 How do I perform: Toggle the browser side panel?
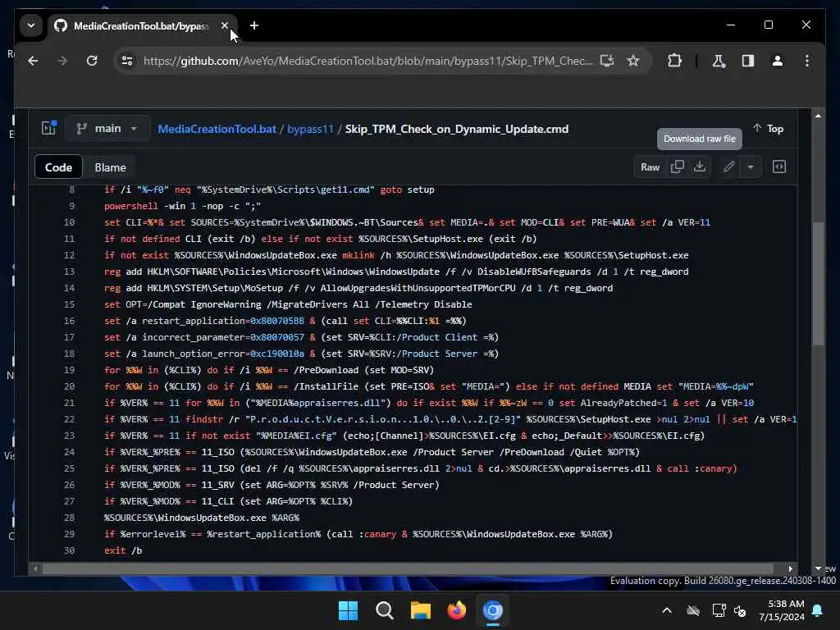tap(748, 61)
